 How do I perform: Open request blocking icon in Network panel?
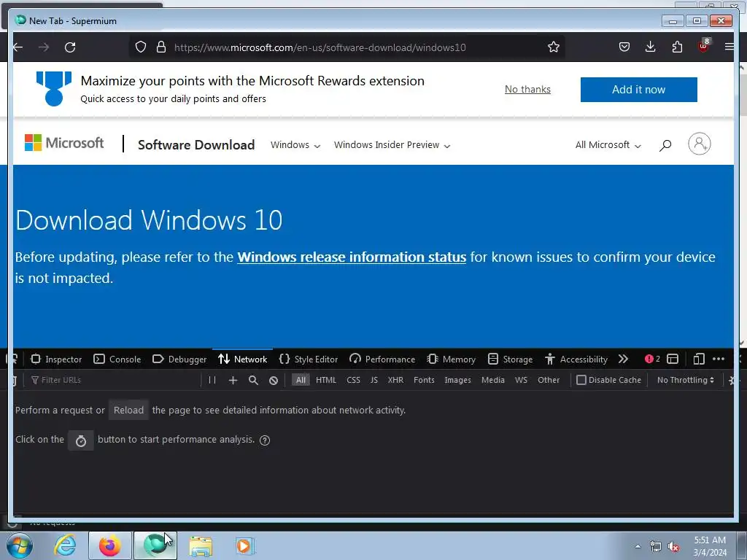pos(274,380)
